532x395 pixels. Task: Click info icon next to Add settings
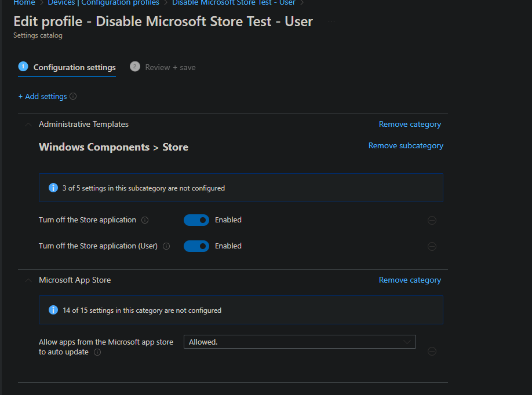tap(73, 96)
